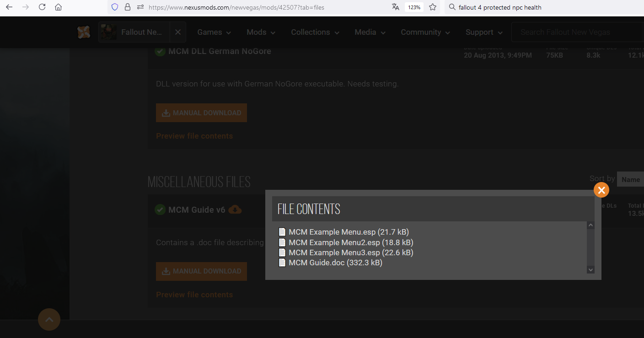Manual download MCM DLL German NoGore

pyautogui.click(x=201, y=113)
